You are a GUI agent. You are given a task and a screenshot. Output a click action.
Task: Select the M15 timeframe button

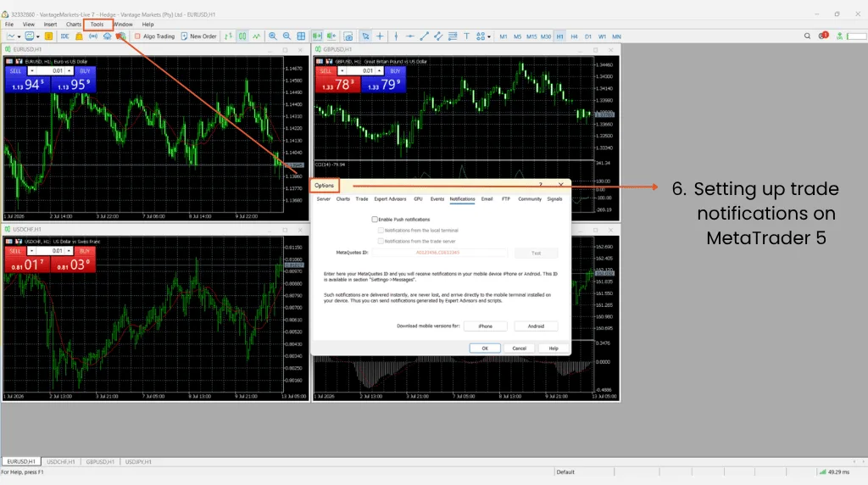pyautogui.click(x=531, y=36)
